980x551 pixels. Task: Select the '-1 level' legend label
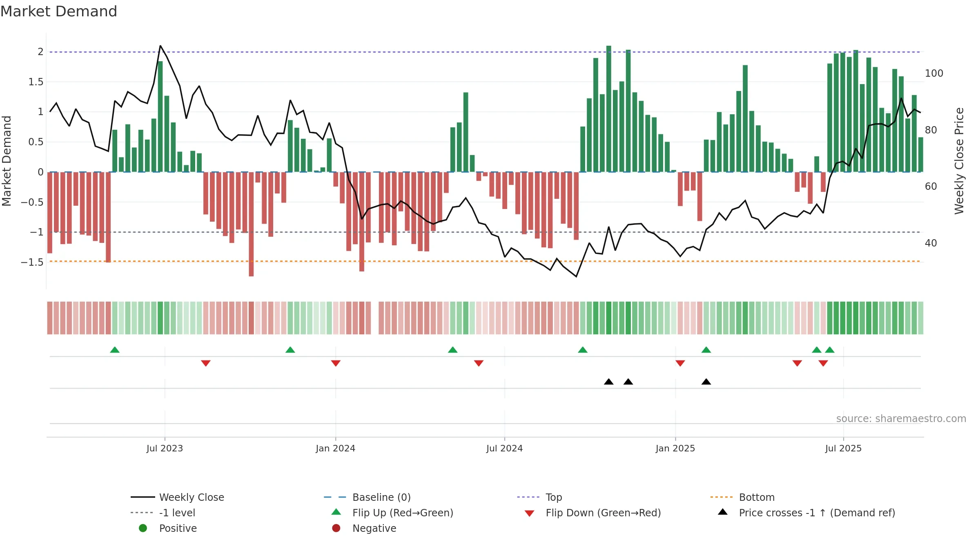coord(177,513)
